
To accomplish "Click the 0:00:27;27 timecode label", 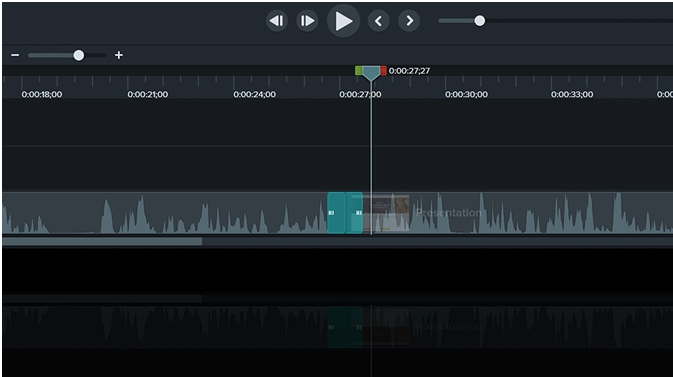I will point(409,71).
